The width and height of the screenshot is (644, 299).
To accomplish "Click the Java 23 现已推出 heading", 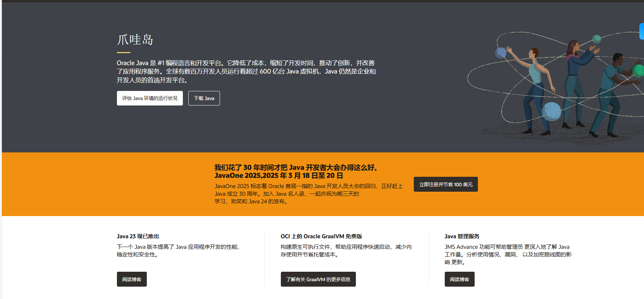I will pyautogui.click(x=138, y=236).
